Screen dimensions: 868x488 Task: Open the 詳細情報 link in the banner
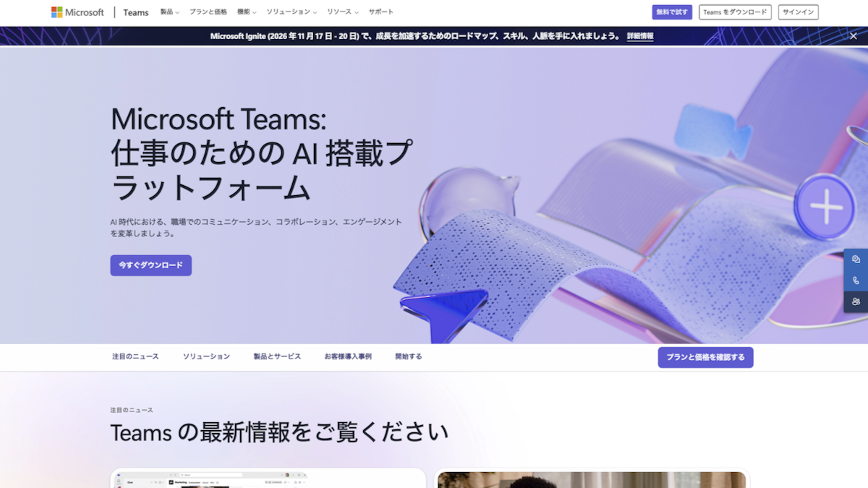[x=640, y=36]
